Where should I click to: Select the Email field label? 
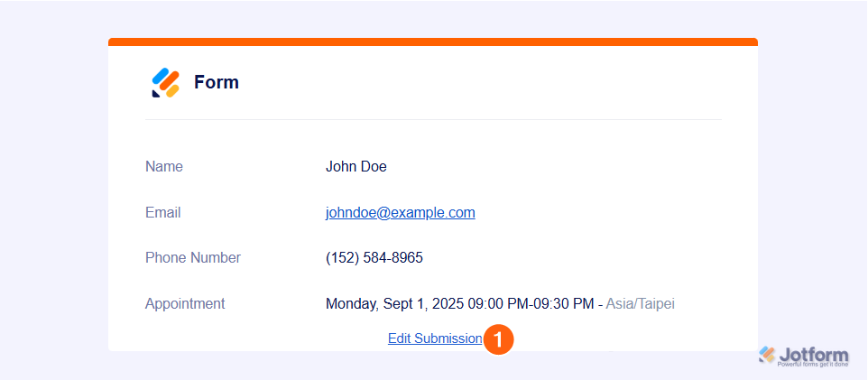coord(163,213)
